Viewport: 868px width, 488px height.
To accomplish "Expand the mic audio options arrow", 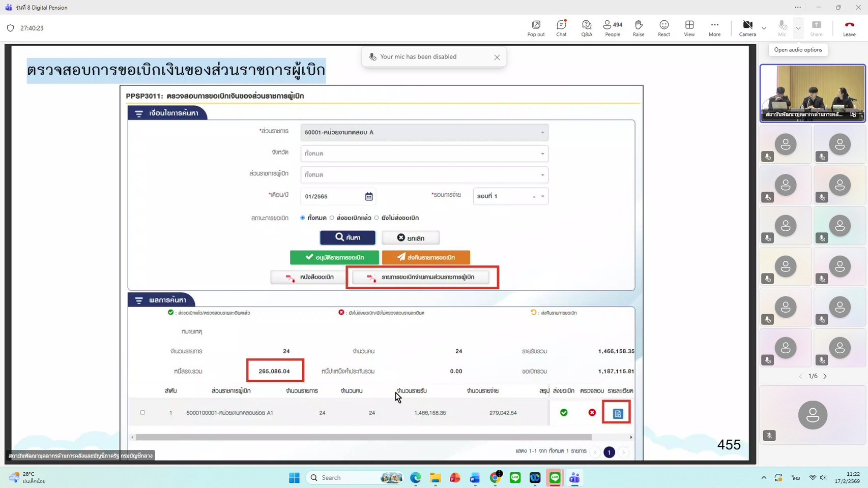I will [x=798, y=28].
